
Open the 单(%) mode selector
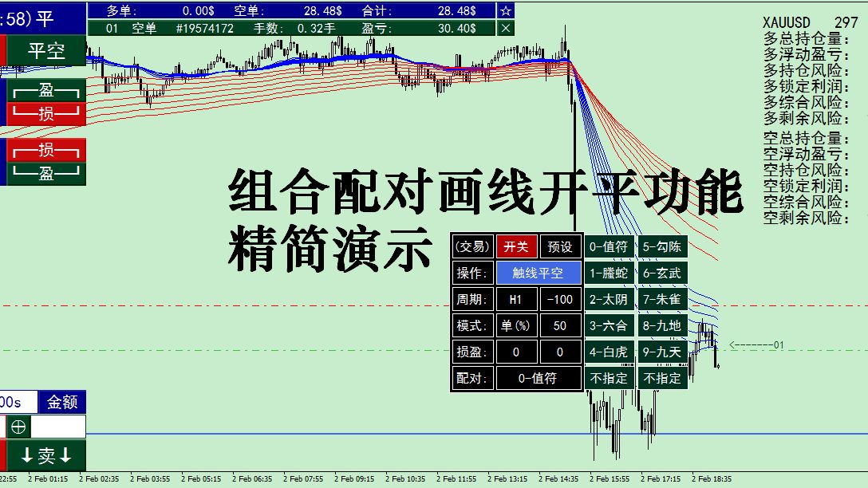tap(517, 325)
